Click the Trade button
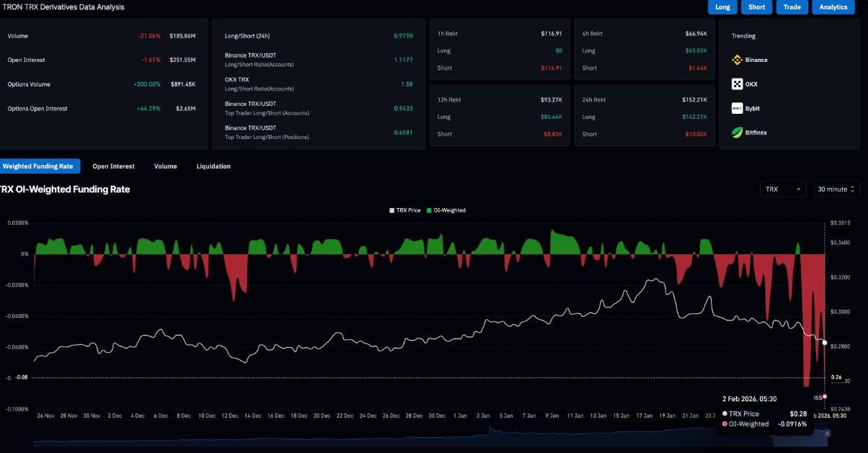Image resolution: width=868 pixels, height=453 pixels. [792, 6]
